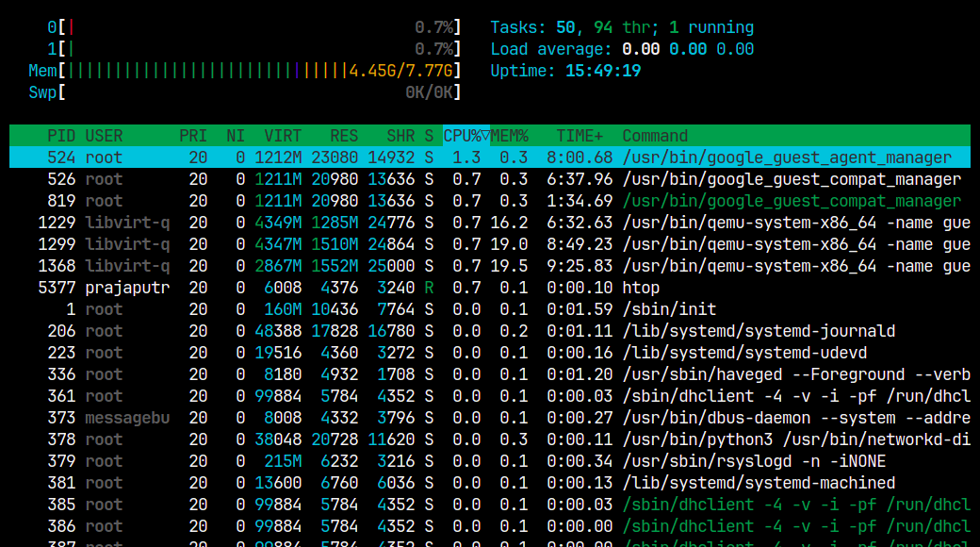Select dhclient process with PID 361
The image size is (980, 547).
[490, 396]
